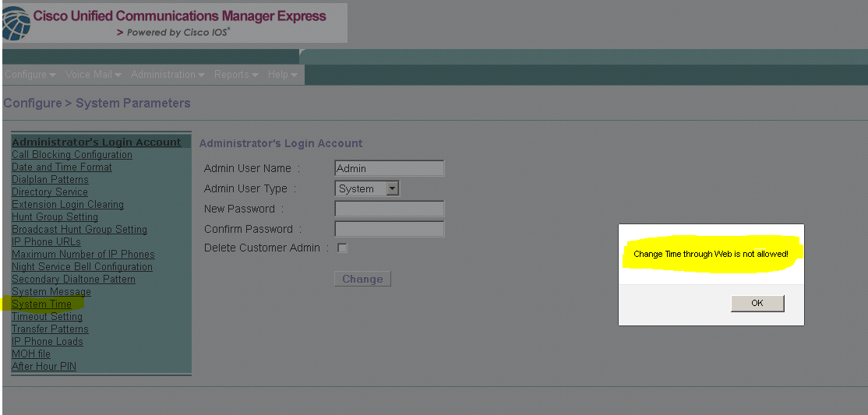Open Maximum Number of IP Phones link
This screenshot has width=868, height=415.
tap(83, 254)
